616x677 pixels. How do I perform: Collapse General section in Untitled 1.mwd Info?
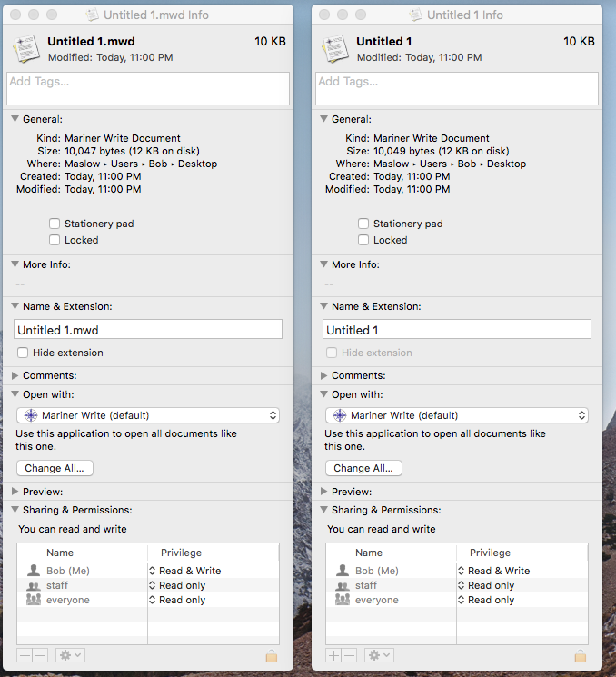tap(15, 119)
